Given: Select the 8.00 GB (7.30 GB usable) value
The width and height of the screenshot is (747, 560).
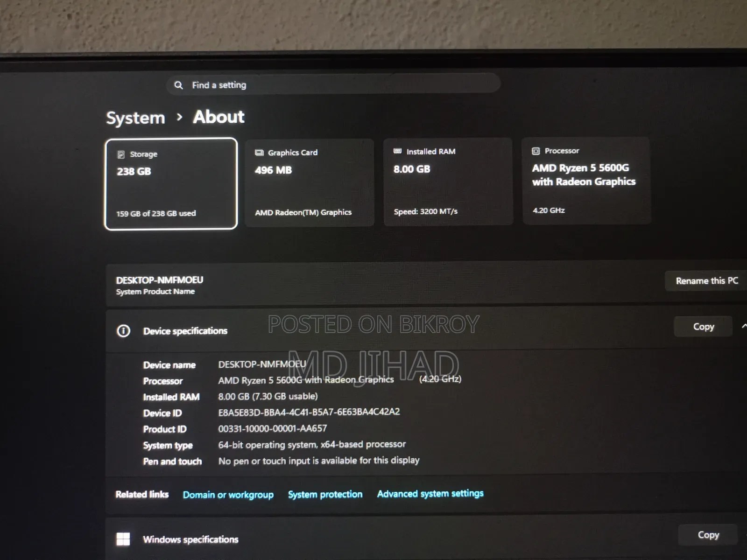Looking at the screenshot, I should (268, 396).
